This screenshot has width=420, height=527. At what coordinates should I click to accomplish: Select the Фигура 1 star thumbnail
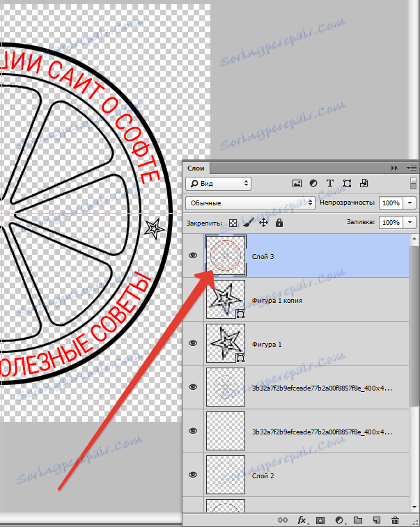point(226,343)
